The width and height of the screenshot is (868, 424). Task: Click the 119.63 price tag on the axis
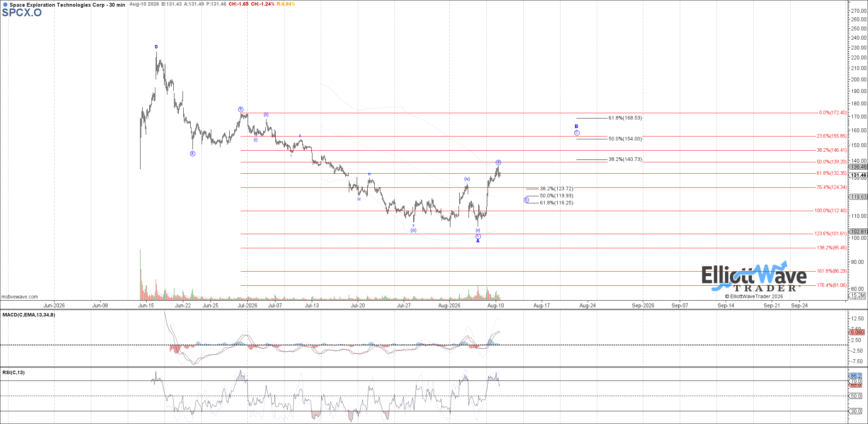858,197
